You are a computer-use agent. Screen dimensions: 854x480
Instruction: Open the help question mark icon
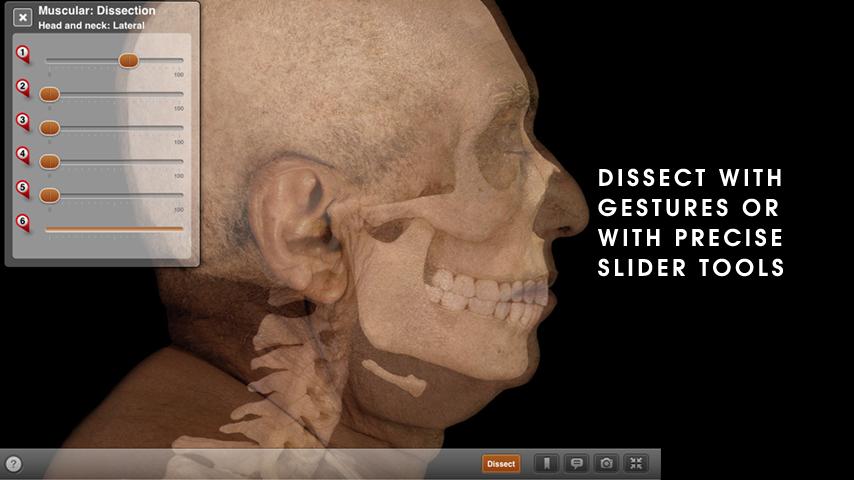[x=14, y=464]
